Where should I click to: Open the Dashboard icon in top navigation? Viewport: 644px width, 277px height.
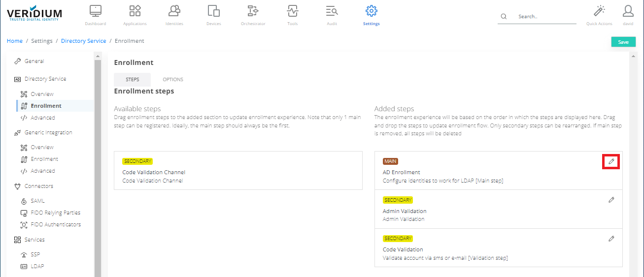95,11
